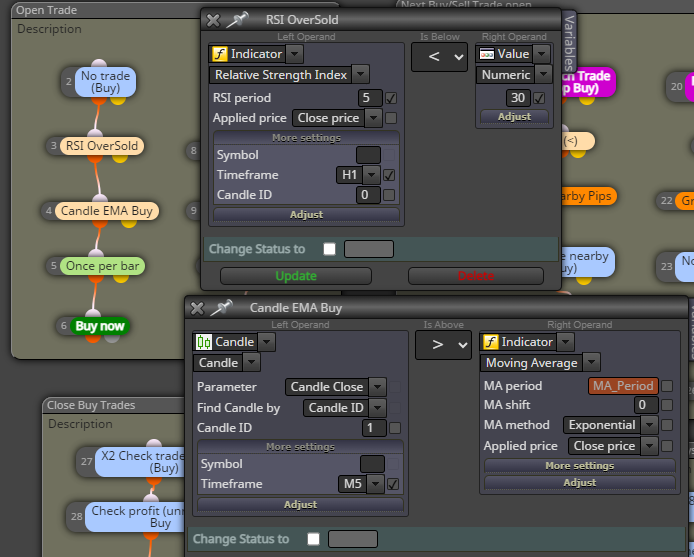This screenshot has height=557, width=694.
Task: Open the Exponential MA method dropdown
Action: 649,425
